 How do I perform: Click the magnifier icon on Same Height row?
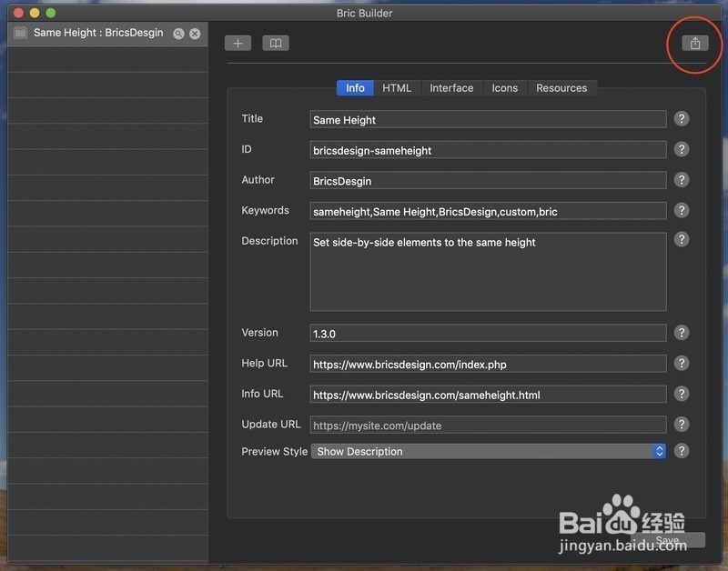coord(178,34)
